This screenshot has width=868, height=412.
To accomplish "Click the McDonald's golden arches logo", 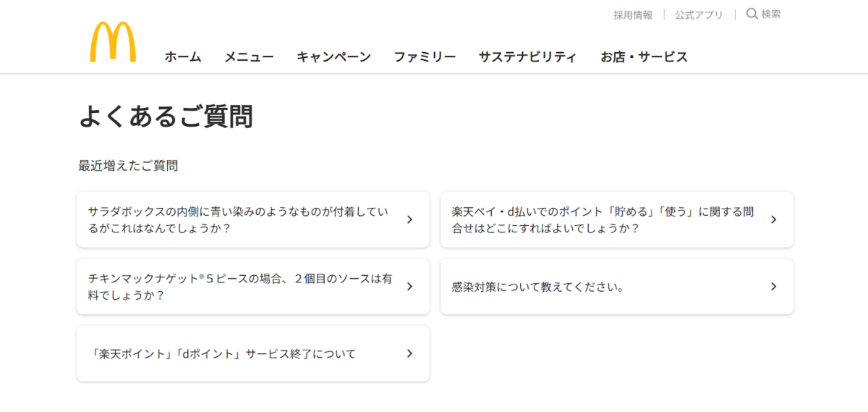I will pyautogui.click(x=113, y=42).
